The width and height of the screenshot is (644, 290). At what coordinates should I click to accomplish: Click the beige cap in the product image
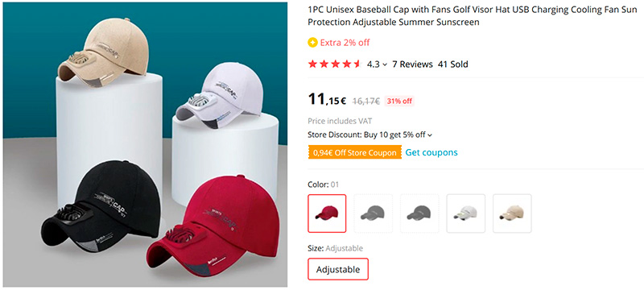click(x=103, y=53)
